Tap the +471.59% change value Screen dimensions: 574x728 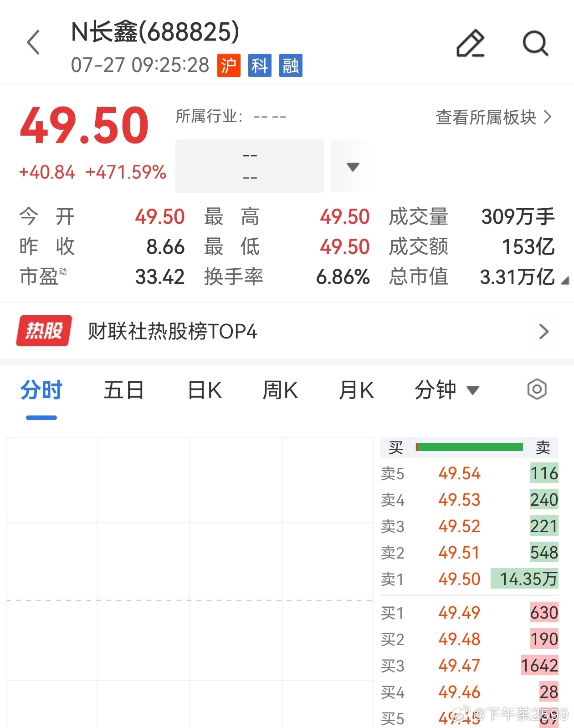pos(126,172)
